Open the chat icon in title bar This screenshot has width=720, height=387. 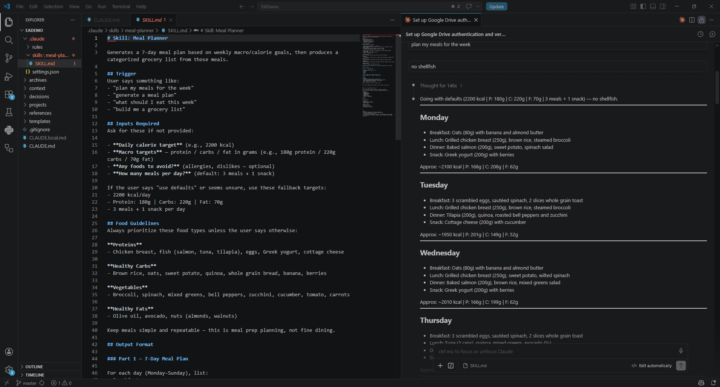(469, 6)
